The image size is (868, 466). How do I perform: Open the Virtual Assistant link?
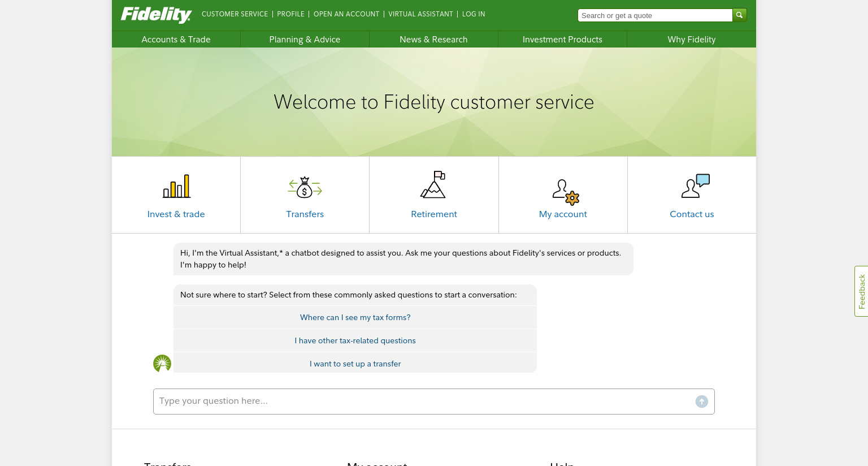coord(420,14)
